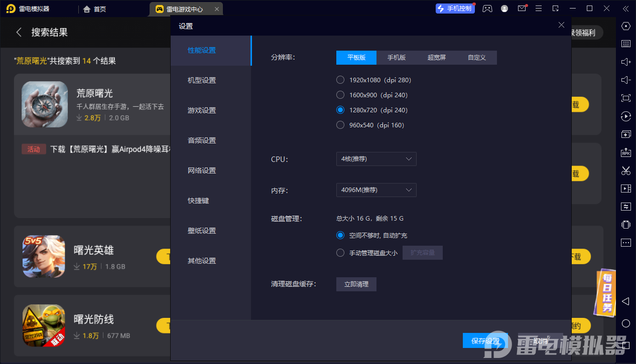Increase emulator volume using sidebar icon
Screen dimensions: 636x364
(625, 62)
